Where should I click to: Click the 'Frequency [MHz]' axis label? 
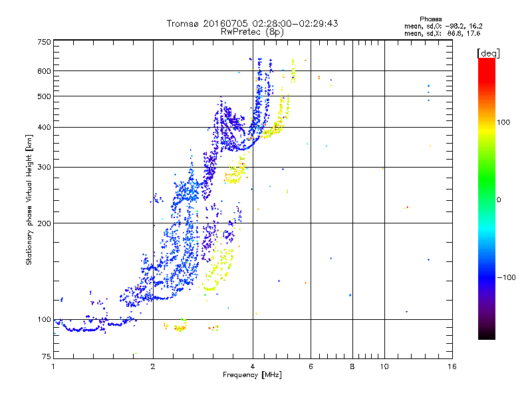(x=252, y=375)
